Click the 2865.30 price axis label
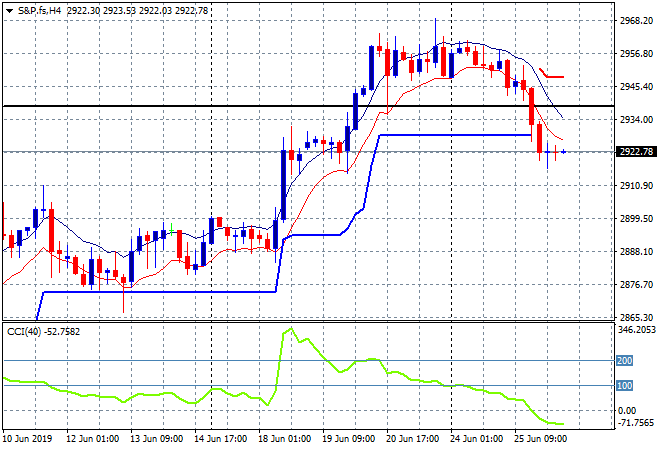 [x=636, y=317]
